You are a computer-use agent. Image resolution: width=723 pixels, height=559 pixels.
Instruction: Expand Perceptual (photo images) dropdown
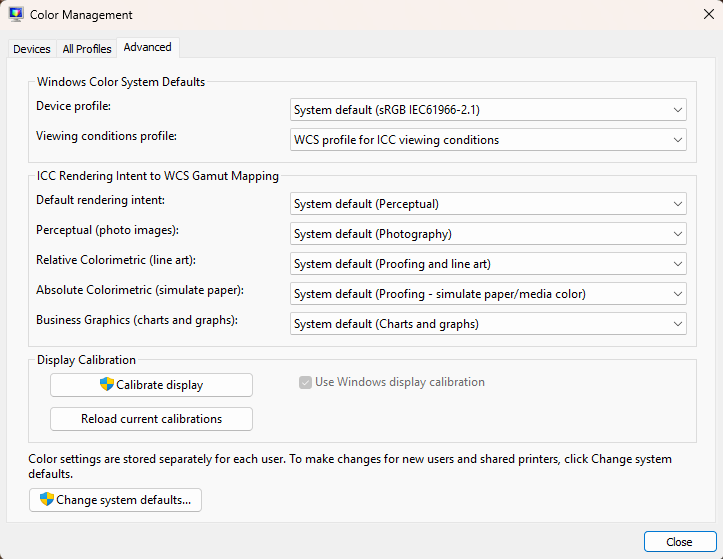488,234
